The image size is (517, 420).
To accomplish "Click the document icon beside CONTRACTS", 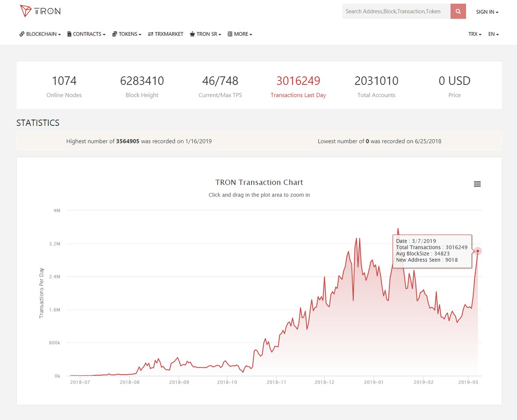I will [69, 34].
